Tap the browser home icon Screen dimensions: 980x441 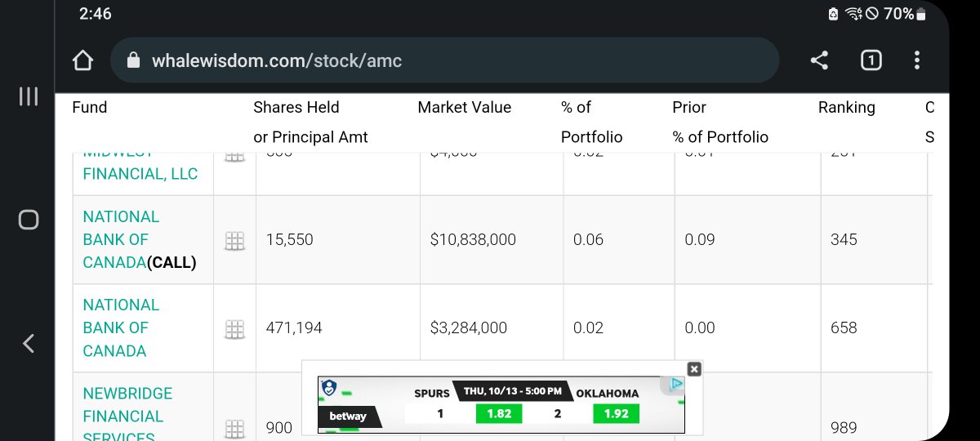click(82, 60)
